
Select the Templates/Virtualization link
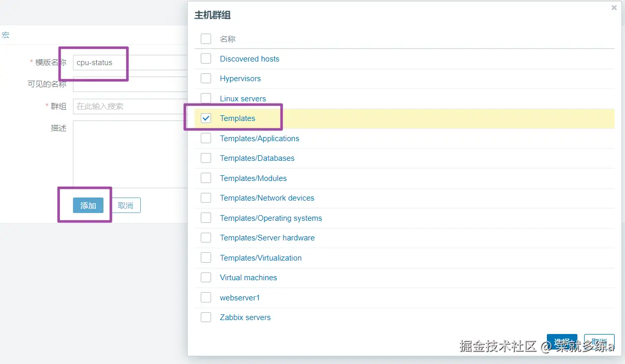point(260,258)
